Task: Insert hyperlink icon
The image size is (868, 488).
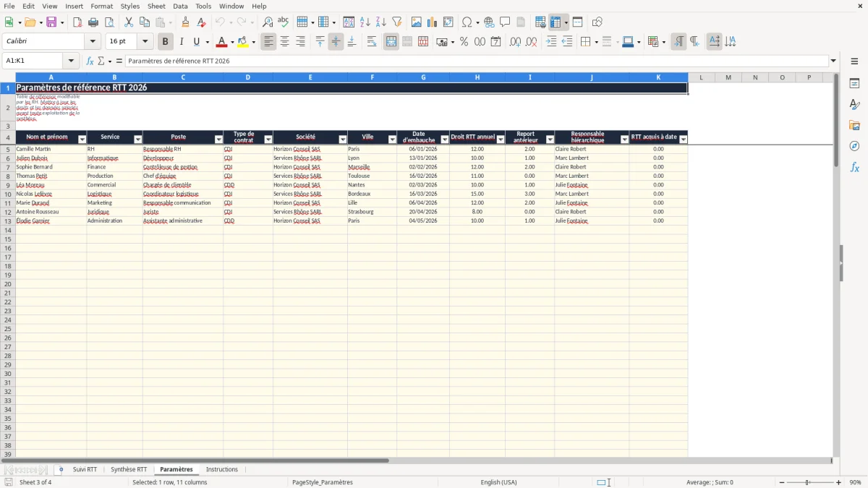Action: tap(489, 22)
